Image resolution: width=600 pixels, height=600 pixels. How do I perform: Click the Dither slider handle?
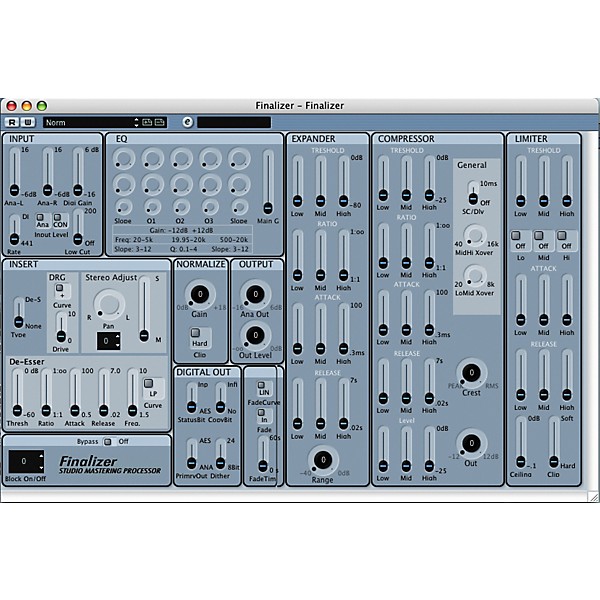click(x=220, y=463)
